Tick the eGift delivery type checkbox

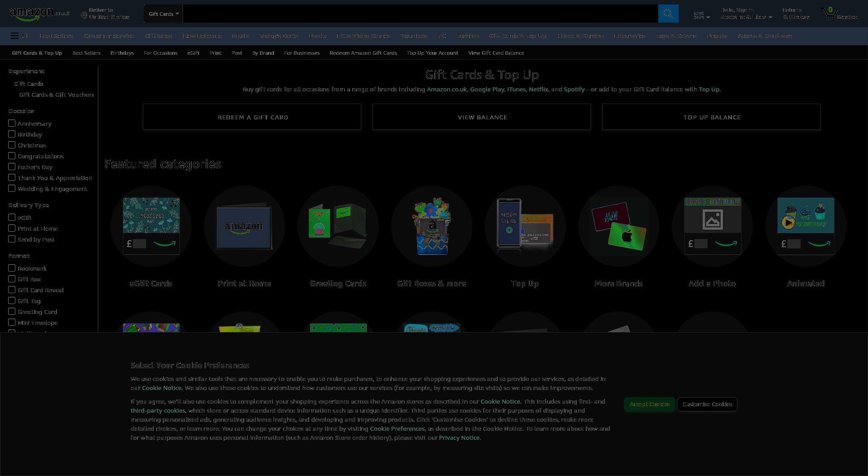(x=12, y=217)
